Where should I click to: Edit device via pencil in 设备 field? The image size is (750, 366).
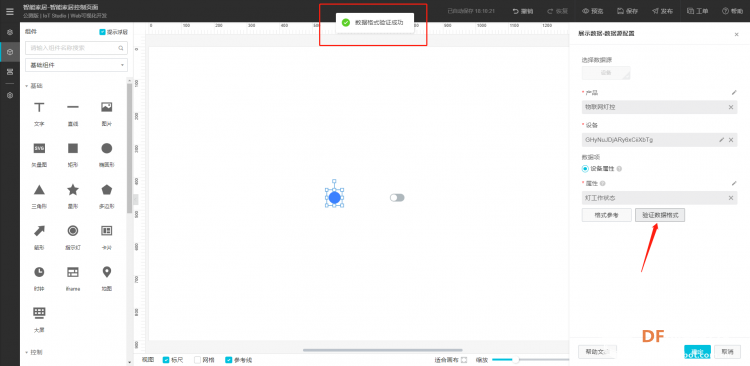pos(722,140)
